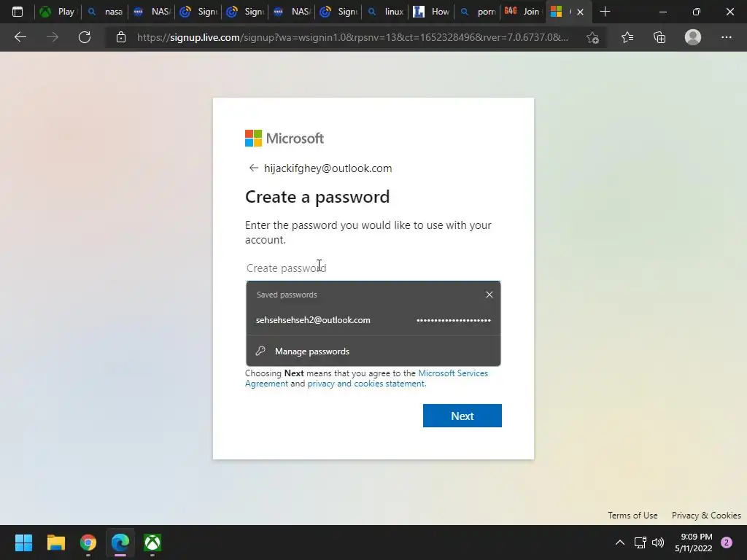Open Edge Settings and more menu
Image resolution: width=747 pixels, height=560 pixels.
pyautogui.click(x=726, y=37)
